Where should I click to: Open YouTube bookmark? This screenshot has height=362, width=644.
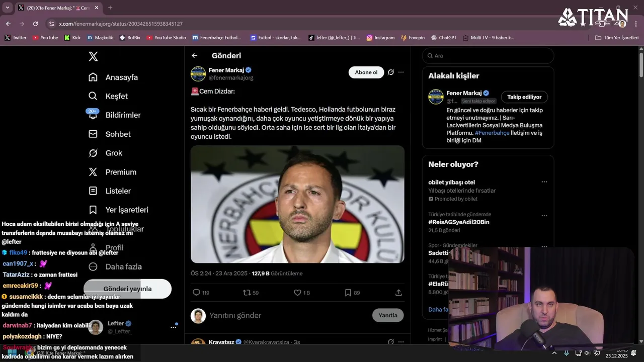tap(45, 38)
